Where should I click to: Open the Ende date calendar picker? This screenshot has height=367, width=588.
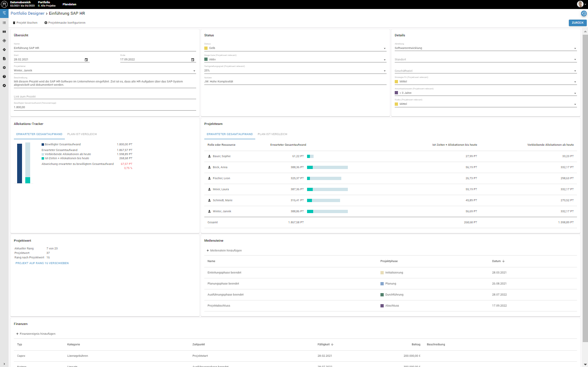coord(193,60)
